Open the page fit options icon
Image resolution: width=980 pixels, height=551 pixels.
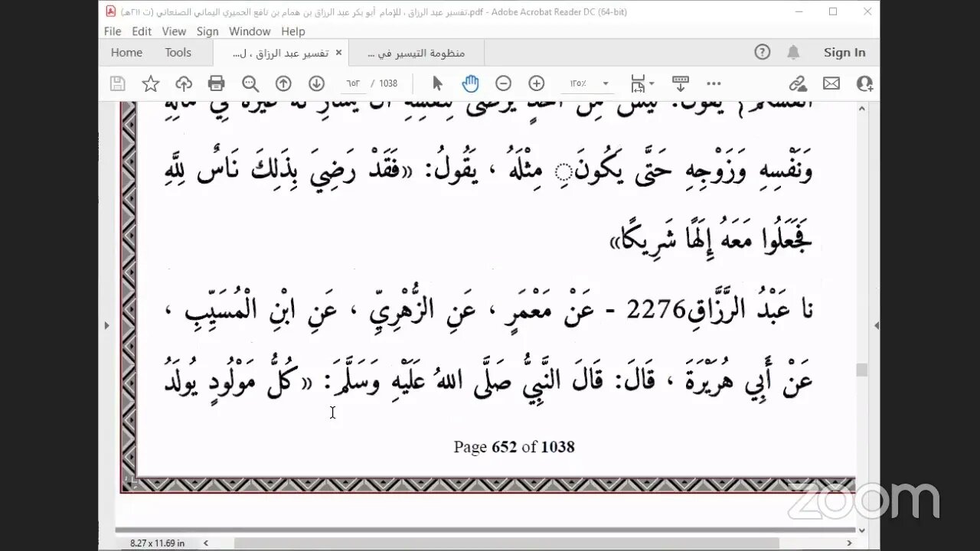click(x=642, y=83)
